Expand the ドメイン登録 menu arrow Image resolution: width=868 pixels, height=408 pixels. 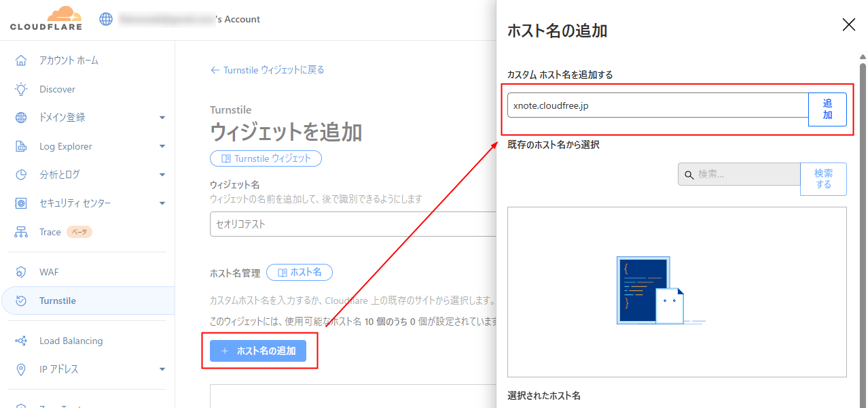tap(162, 118)
